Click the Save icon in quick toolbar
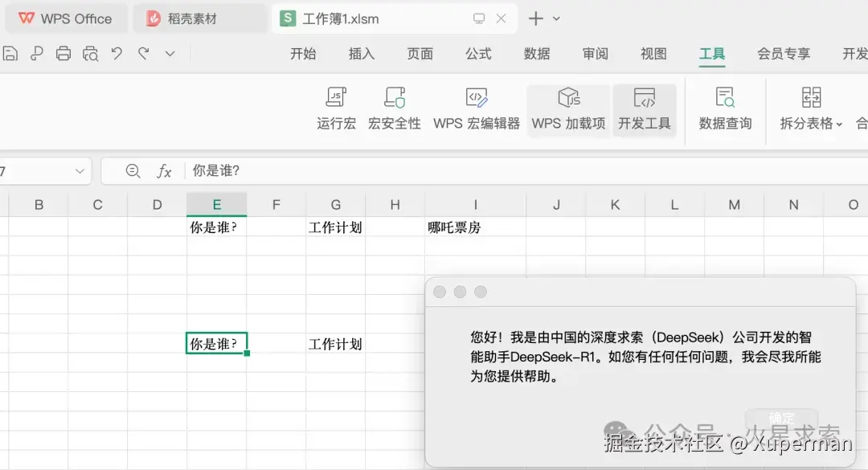868x470 pixels. [x=10, y=54]
